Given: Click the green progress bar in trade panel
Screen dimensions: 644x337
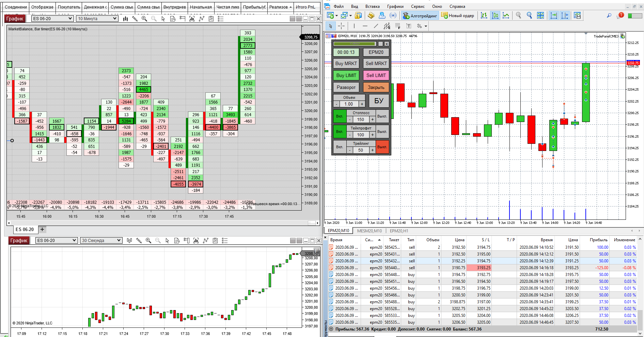Looking at the screenshot, I should (355, 44).
